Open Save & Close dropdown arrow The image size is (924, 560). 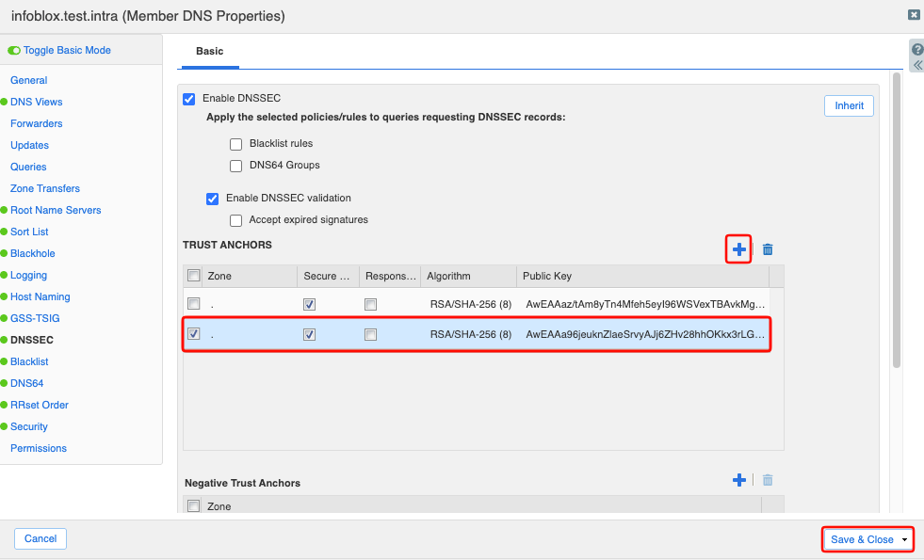click(x=904, y=540)
